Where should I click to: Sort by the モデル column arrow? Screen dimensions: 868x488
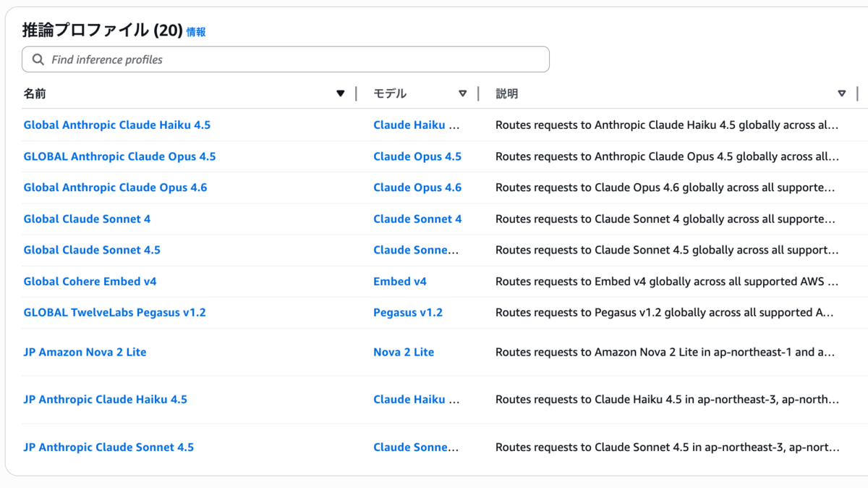click(463, 93)
